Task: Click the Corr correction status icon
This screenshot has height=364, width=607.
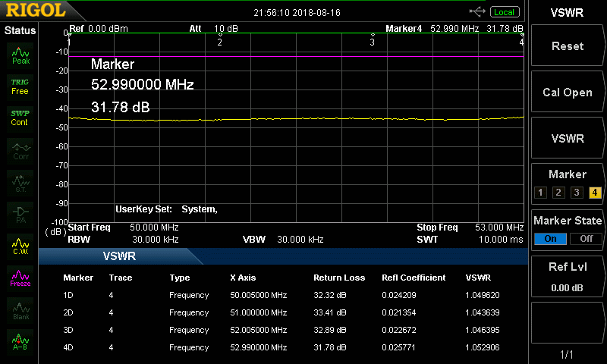Action: (x=20, y=150)
